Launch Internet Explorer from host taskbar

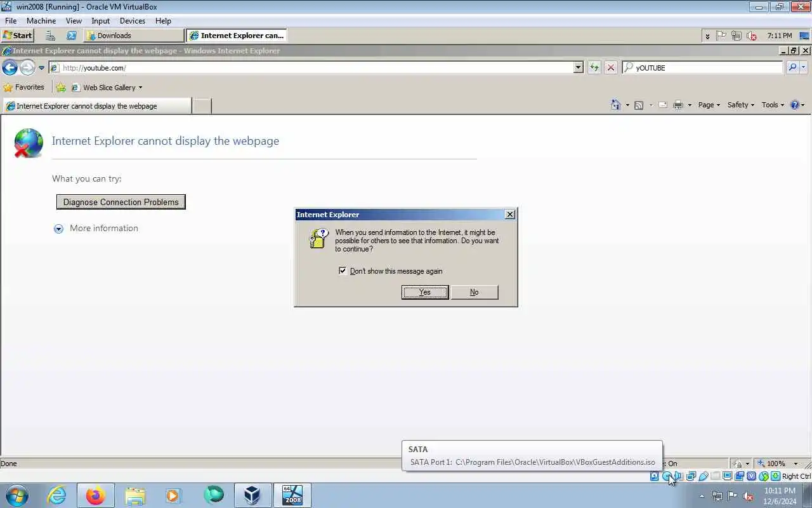[56, 495]
